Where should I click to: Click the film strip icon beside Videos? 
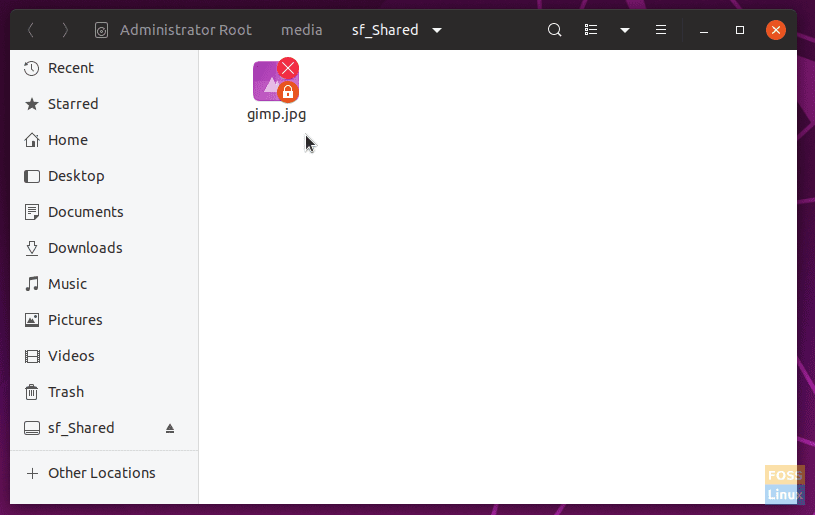click(32, 356)
